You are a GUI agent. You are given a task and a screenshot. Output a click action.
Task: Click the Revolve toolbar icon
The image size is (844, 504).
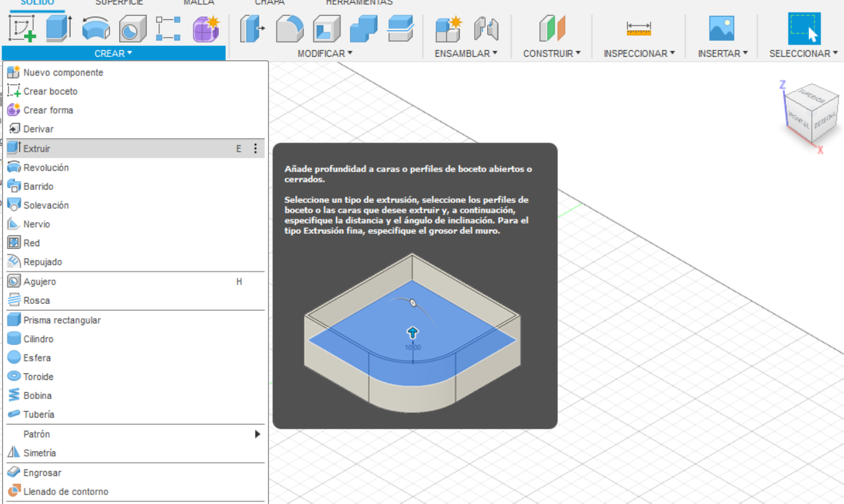96,28
